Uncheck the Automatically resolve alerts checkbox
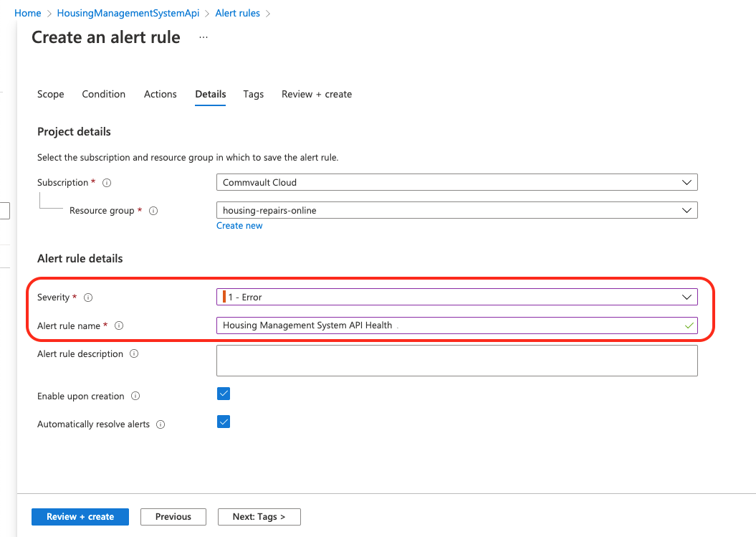This screenshot has width=756, height=537. 224,422
